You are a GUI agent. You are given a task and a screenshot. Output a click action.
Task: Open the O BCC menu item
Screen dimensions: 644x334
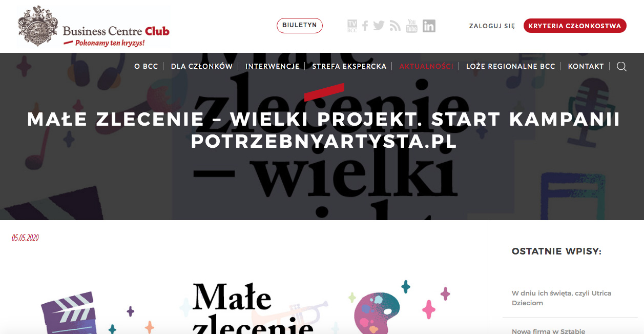coord(146,66)
